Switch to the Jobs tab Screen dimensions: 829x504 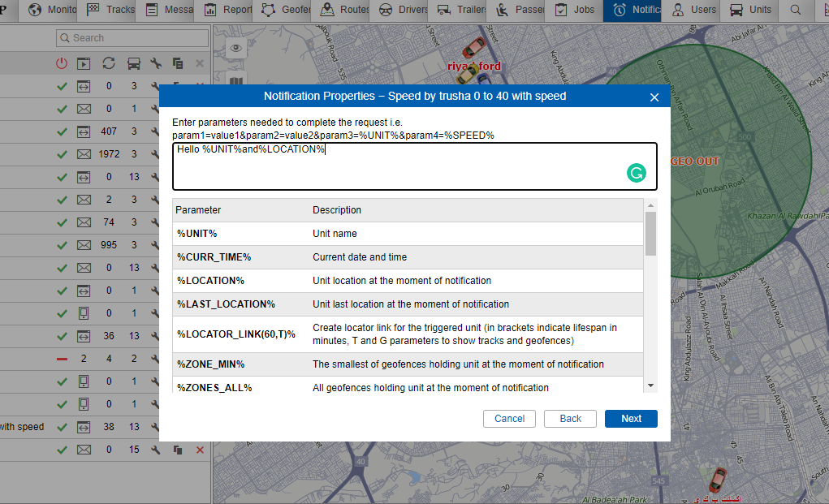pyautogui.click(x=574, y=11)
